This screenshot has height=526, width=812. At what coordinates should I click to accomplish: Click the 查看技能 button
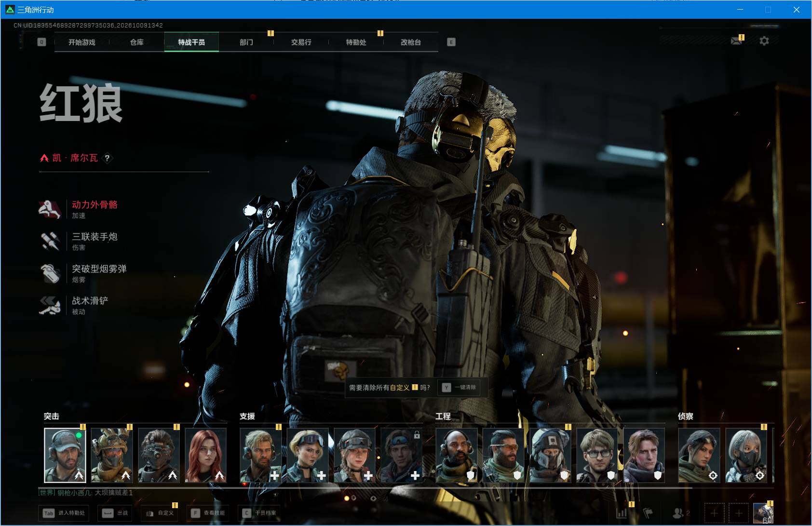point(208,513)
